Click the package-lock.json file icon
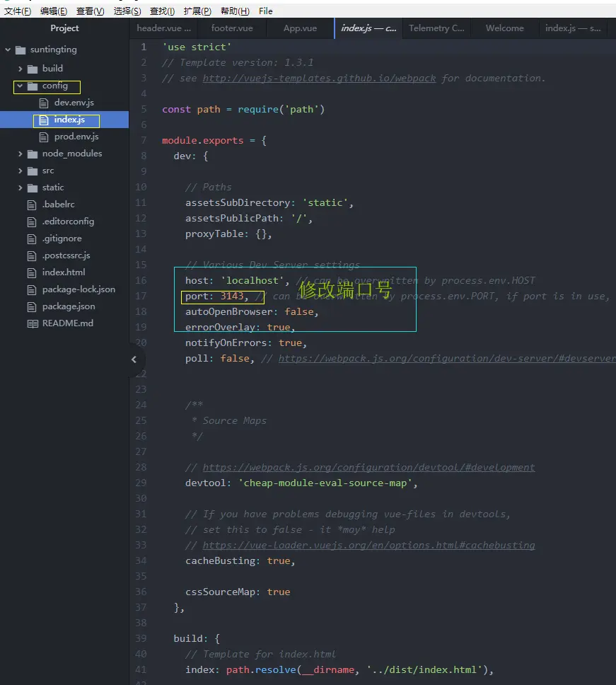 (31, 290)
